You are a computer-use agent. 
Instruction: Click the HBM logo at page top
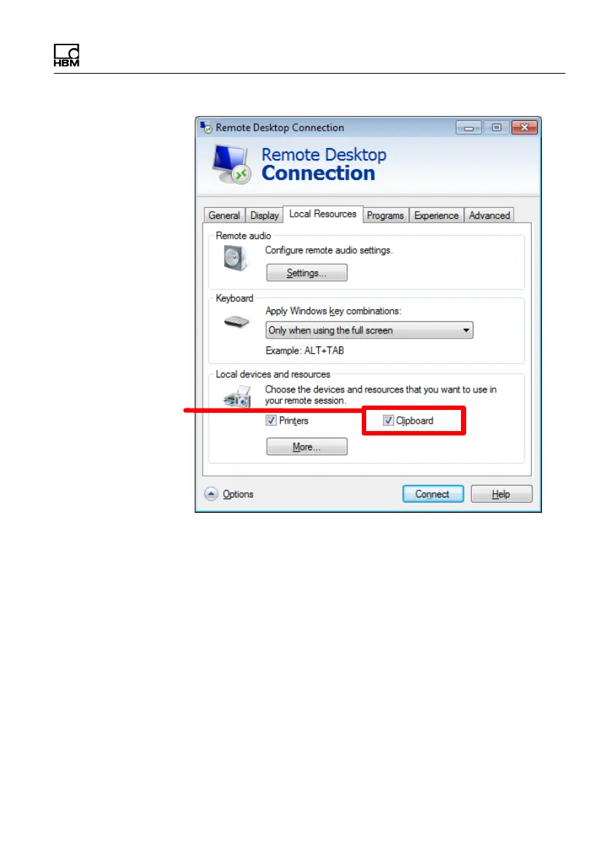pos(66,55)
